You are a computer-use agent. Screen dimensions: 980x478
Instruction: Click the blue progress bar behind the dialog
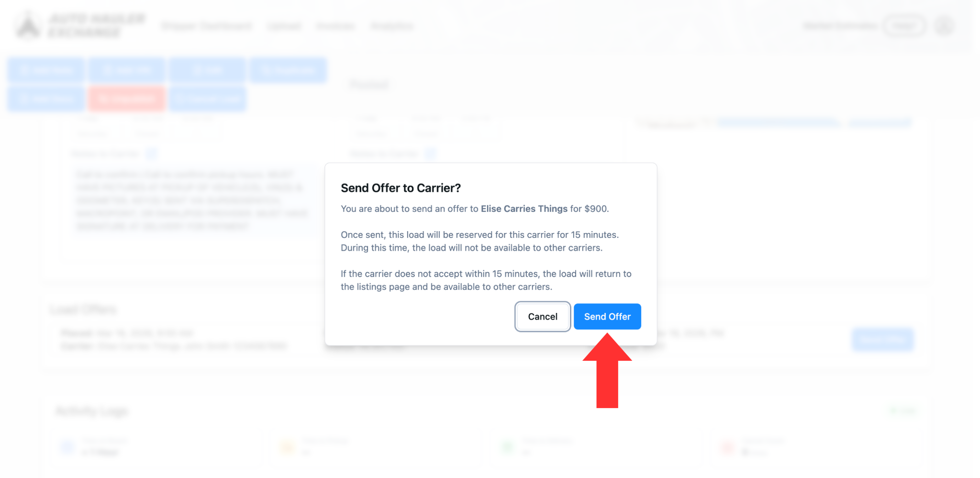tap(779, 123)
